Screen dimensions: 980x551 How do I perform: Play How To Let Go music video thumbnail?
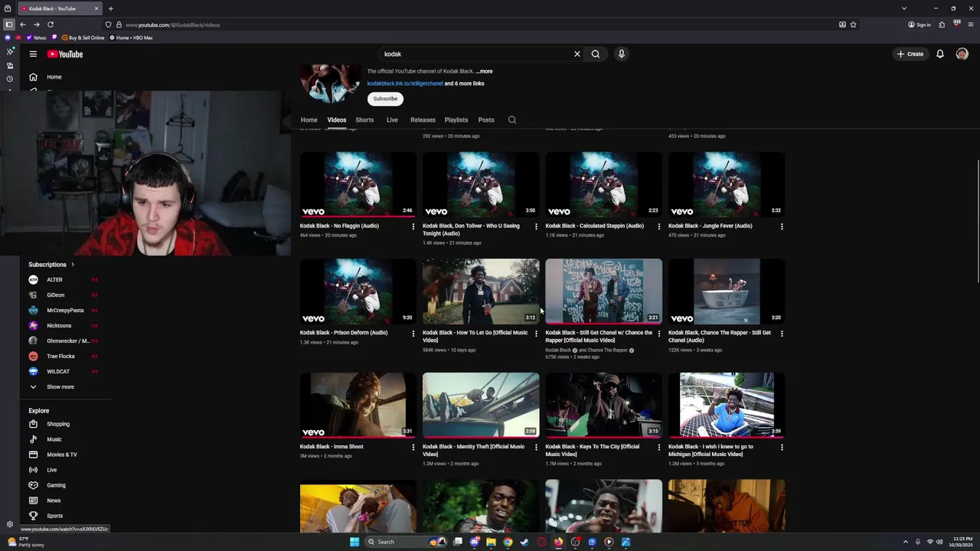click(x=481, y=292)
